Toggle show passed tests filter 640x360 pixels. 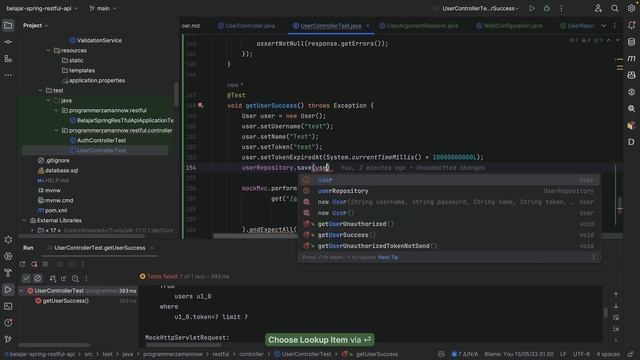click(26, 278)
